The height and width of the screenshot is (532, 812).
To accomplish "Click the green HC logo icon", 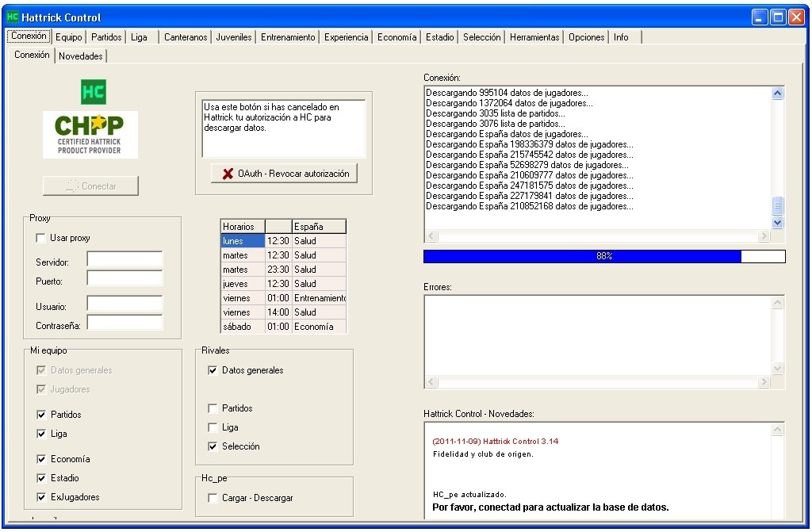I will click(94, 92).
